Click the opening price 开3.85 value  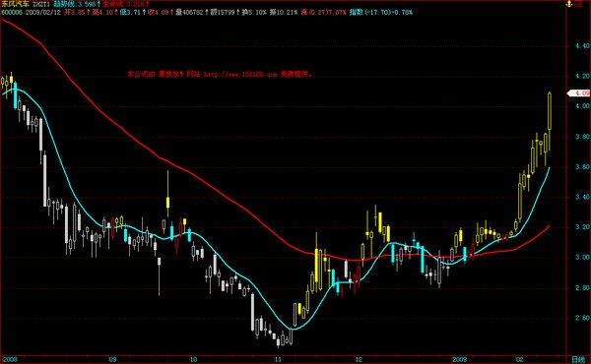point(77,13)
